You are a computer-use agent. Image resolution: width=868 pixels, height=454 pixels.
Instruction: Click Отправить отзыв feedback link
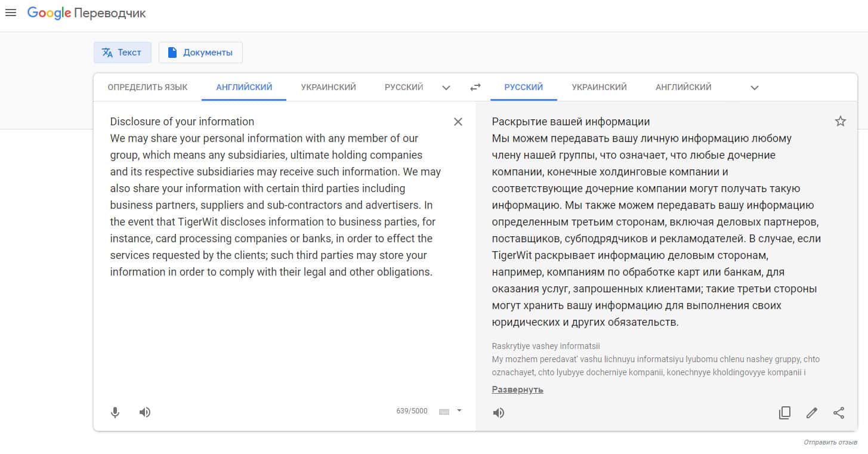click(x=830, y=443)
